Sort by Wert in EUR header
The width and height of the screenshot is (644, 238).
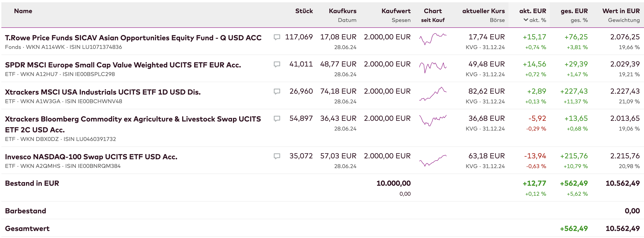(x=621, y=11)
